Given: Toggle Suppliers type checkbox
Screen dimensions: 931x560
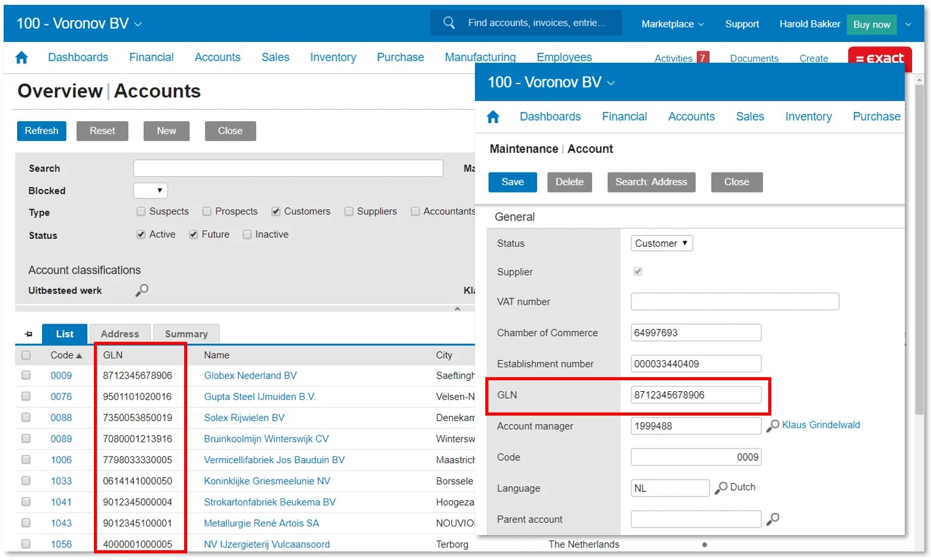Looking at the screenshot, I should click(x=349, y=211).
